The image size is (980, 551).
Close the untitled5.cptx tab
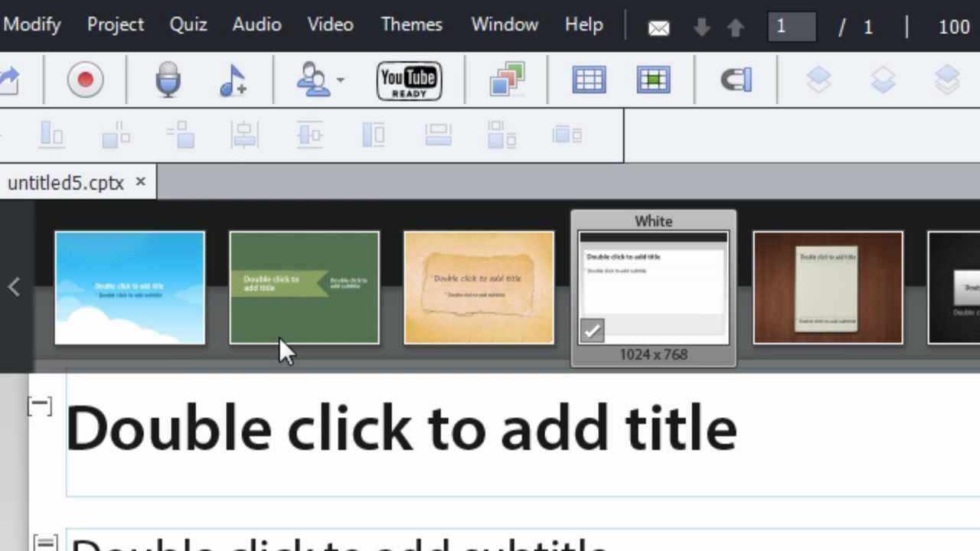(x=140, y=182)
